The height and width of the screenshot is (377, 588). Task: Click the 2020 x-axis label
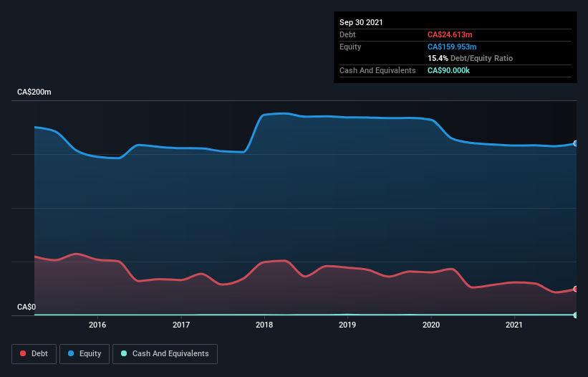(431, 325)
